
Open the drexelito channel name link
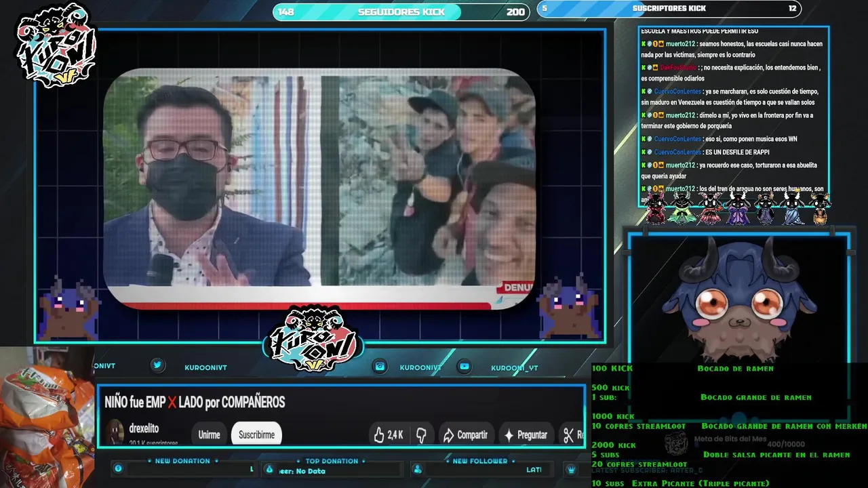tap(144, 428)
